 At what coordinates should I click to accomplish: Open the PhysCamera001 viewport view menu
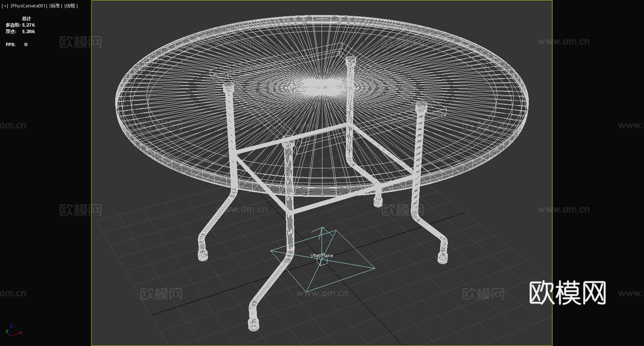pyautogui.click(x=29, y=6)
